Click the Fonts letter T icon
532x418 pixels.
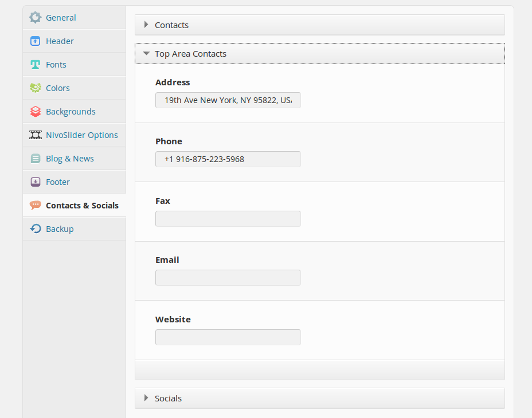click(x=36, y=65)
